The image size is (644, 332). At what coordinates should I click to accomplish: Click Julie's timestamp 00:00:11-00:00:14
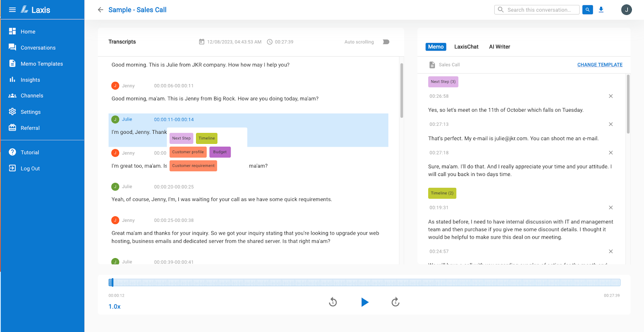click(x=174, y=119)
